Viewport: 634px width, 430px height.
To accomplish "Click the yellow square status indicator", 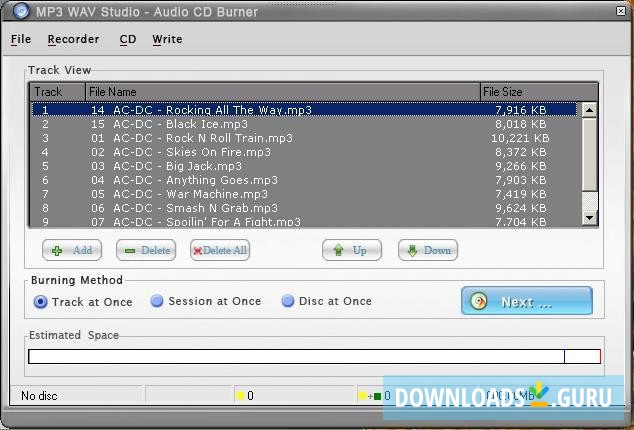I will click(240, 396).
